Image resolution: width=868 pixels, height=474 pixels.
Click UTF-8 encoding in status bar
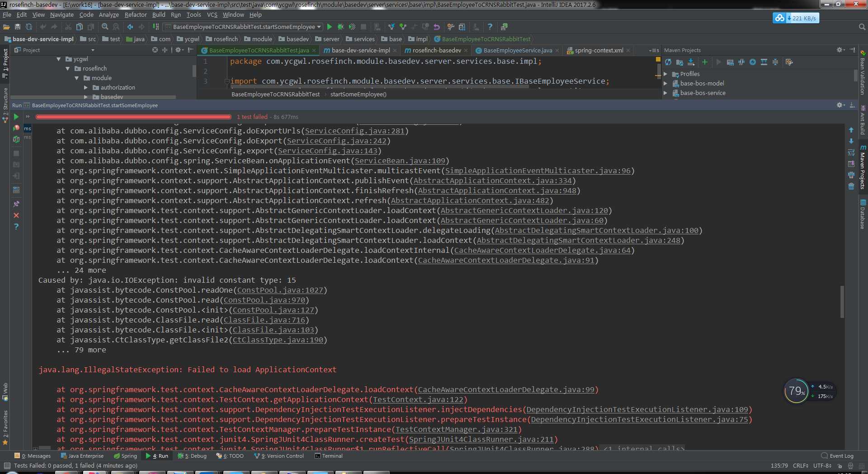click(x=822, y=465)
